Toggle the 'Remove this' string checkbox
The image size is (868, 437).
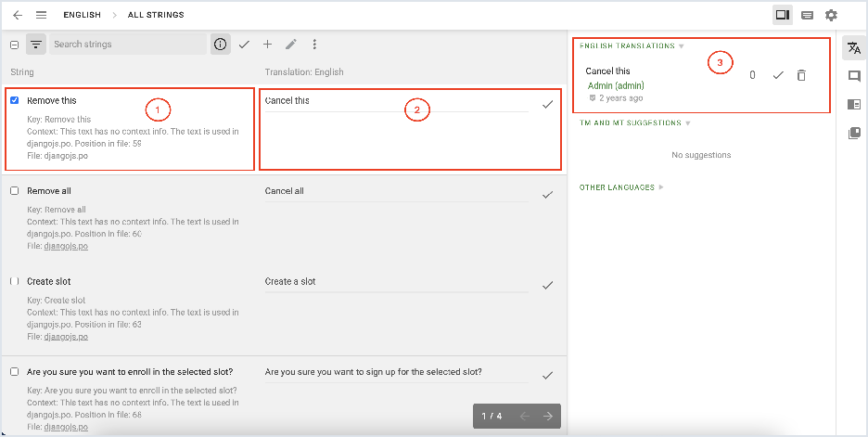pos(14,100)
